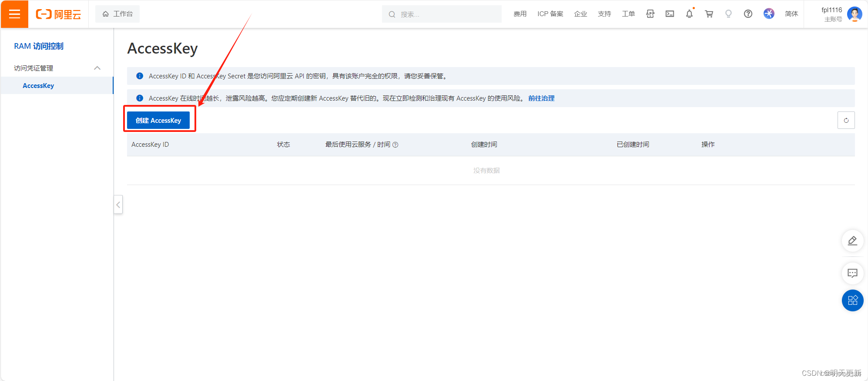Refresh the AccessKey table
The height and width of the screenshot is (381, 868).
point(846,120)
